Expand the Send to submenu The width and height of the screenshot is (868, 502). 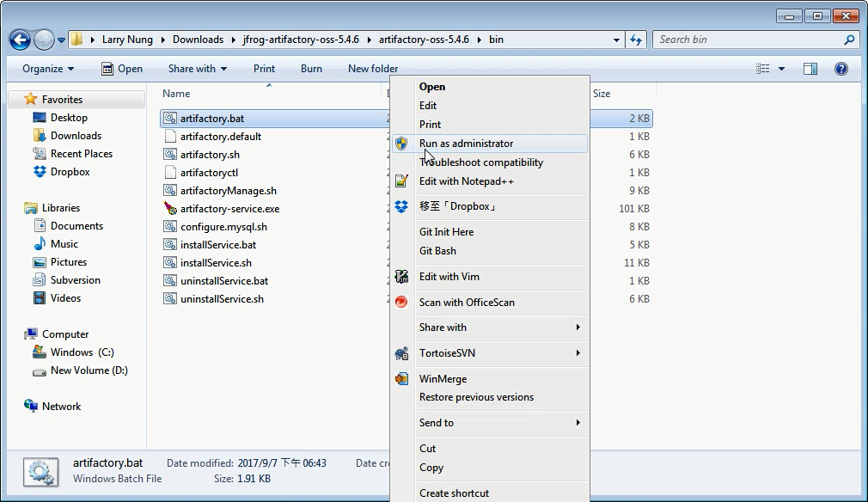click(490, 423)
